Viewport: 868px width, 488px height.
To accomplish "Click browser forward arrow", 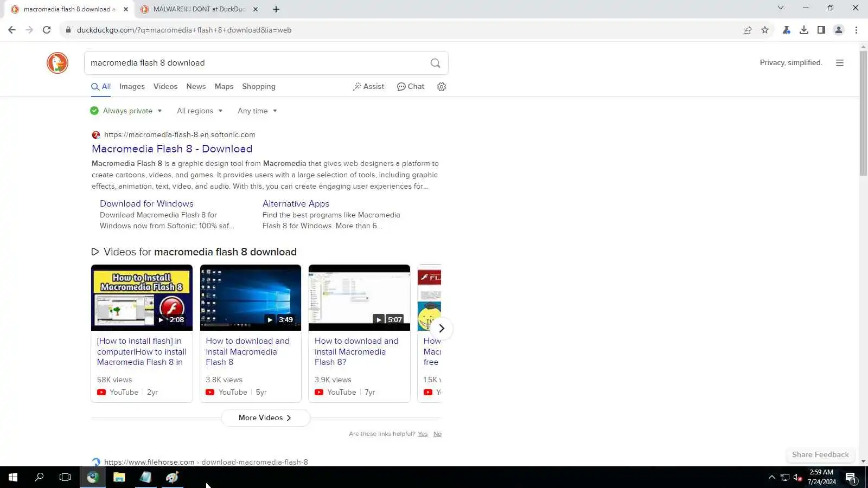I will point(29,30).
